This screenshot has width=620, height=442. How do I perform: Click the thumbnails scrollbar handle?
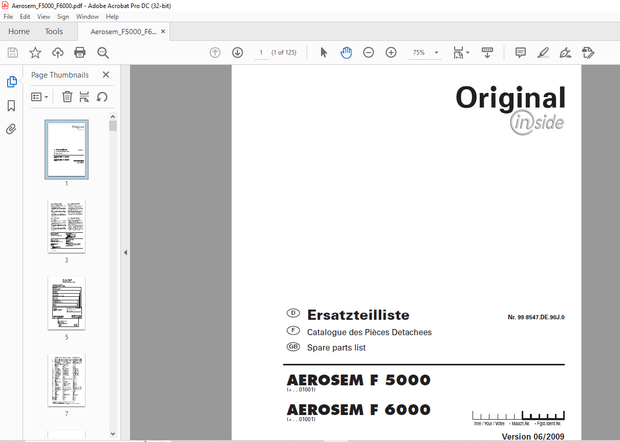pyautogui.click(x=113, y=126)
